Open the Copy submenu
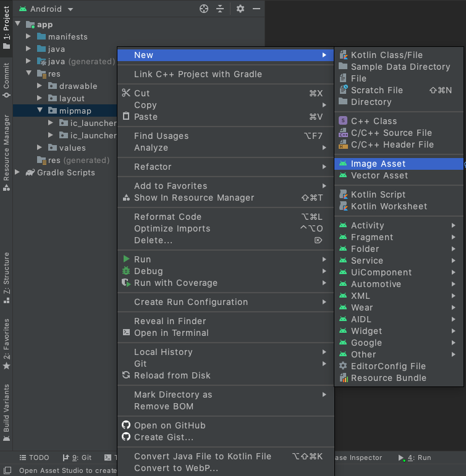Viewport: 466px width, 476px height. pyautogui.click(x=226, y=105)
